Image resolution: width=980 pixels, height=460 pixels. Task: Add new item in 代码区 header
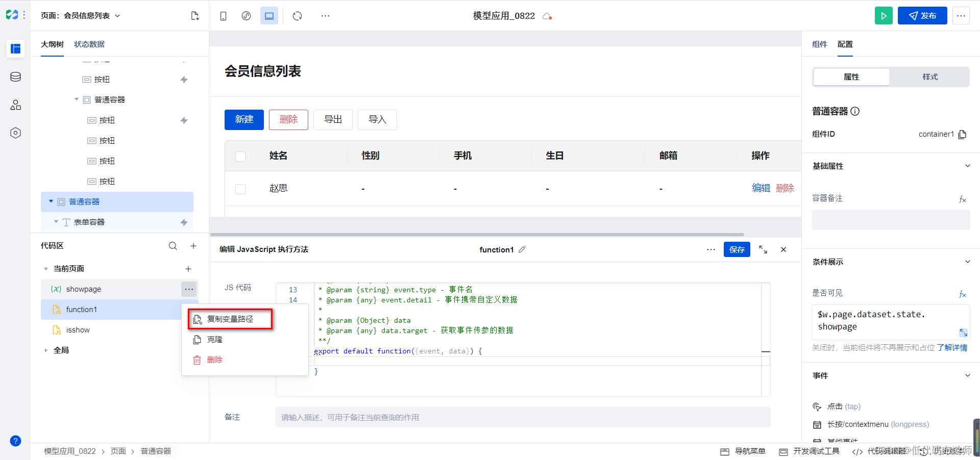[x=193, y=246]
